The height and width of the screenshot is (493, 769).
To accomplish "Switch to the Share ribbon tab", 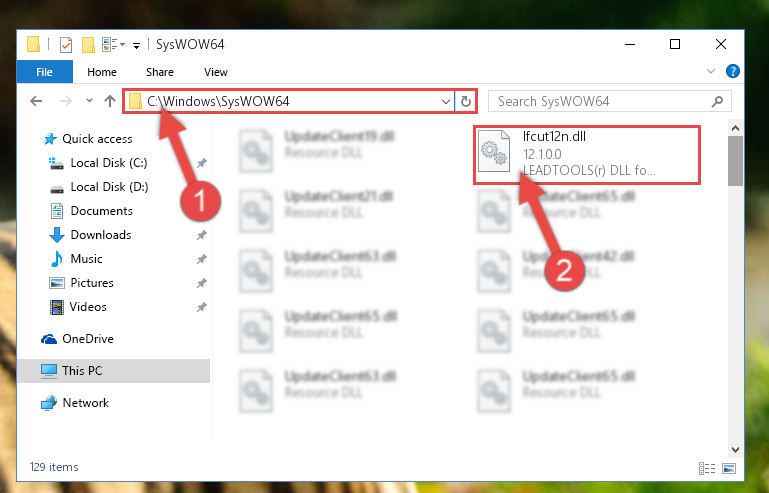I will (x=160, y=72).
